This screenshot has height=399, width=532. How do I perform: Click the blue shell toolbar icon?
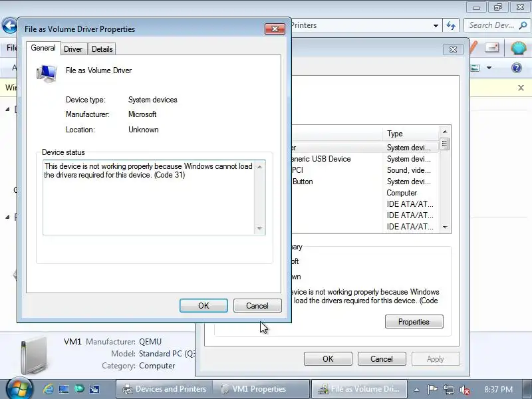point(519,48)
